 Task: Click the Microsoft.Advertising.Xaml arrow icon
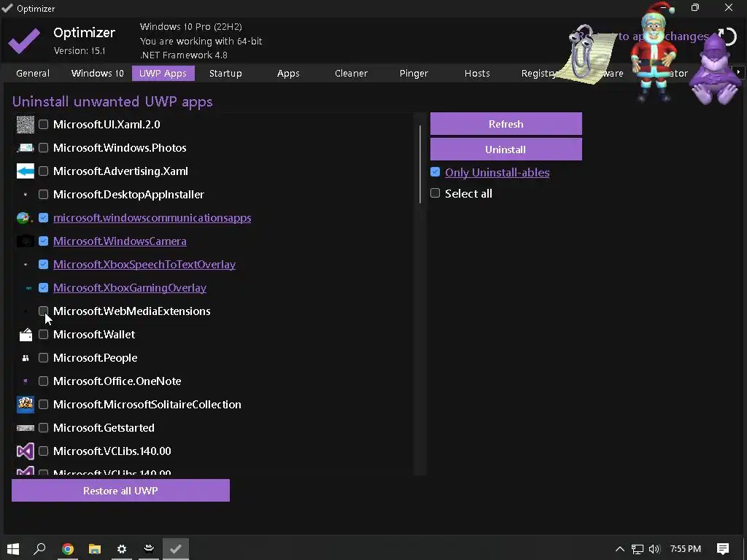26,171
